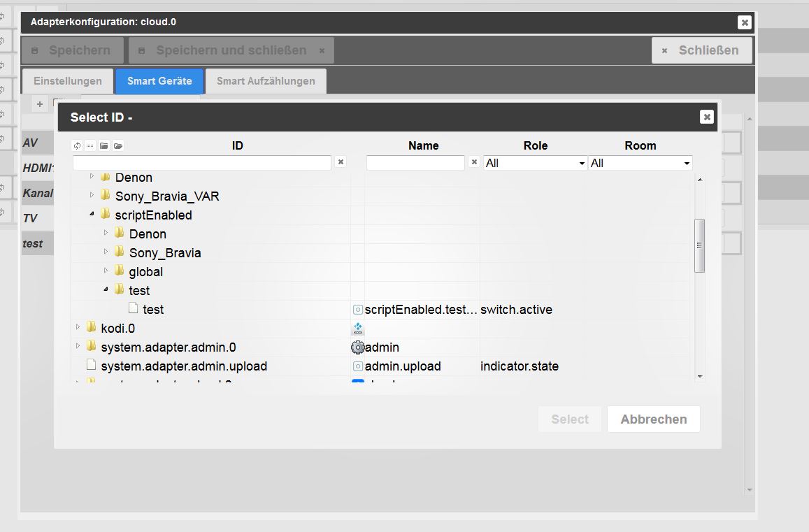
Task: Click the Abbrechen button
Action: tap(654, 419)
